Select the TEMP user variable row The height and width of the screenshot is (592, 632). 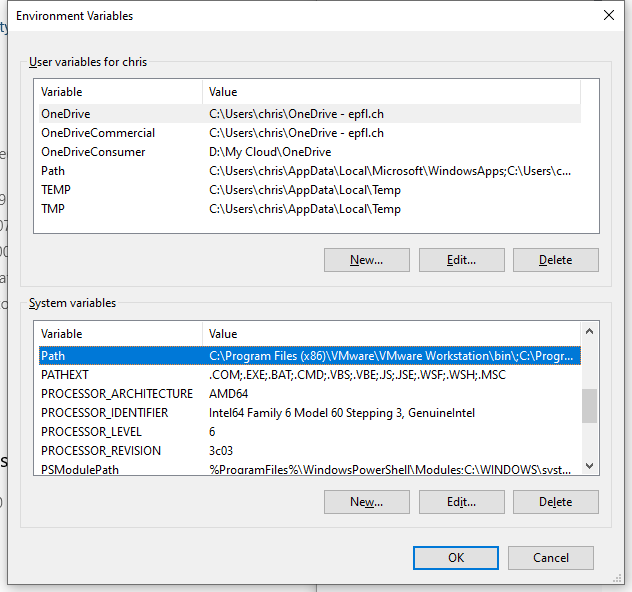coord(56,190)
